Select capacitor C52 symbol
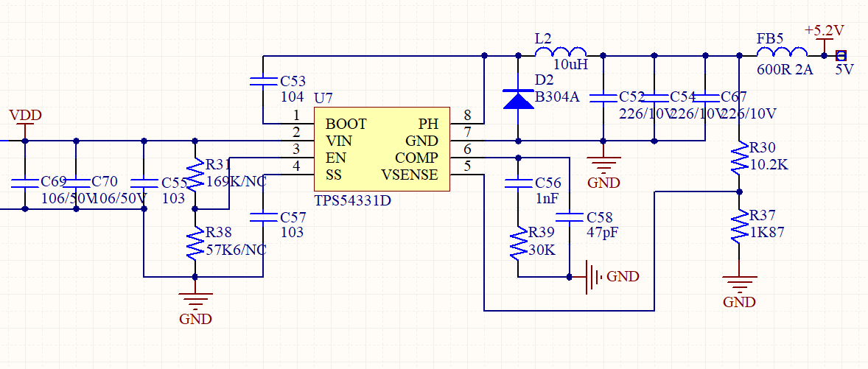This screenshot has width=868, height=369. coord(603,98)
